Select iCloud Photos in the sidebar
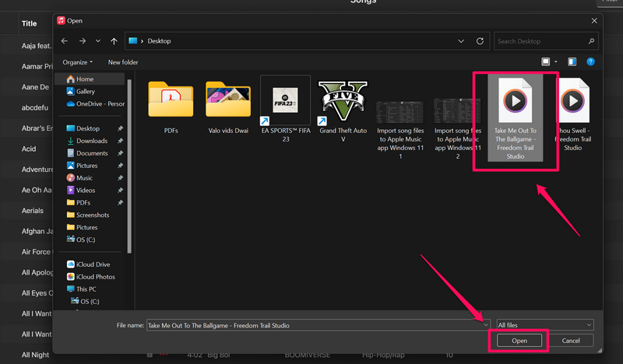This screenshot has height=364, width=623. (96, 277)
